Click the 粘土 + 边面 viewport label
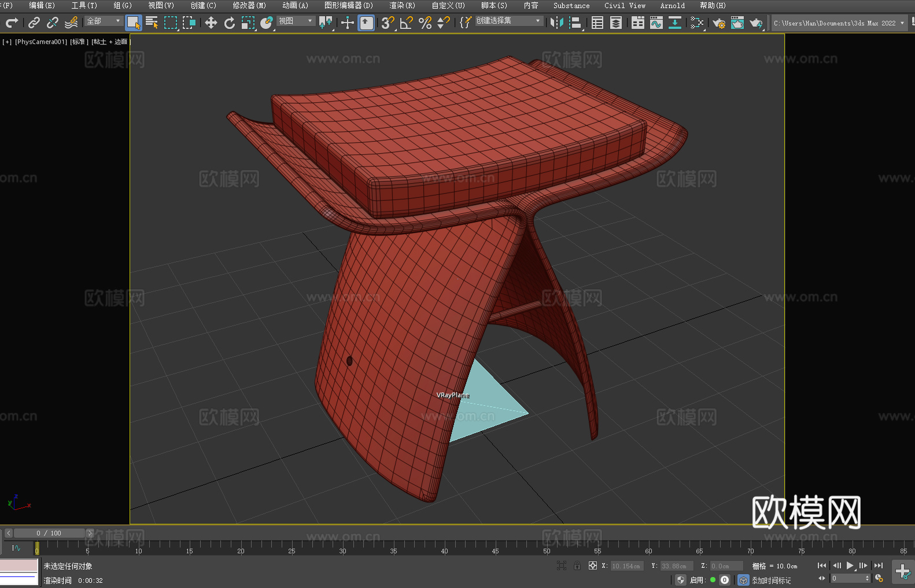Viewport: 915px width, 588px height. [111, 42]
